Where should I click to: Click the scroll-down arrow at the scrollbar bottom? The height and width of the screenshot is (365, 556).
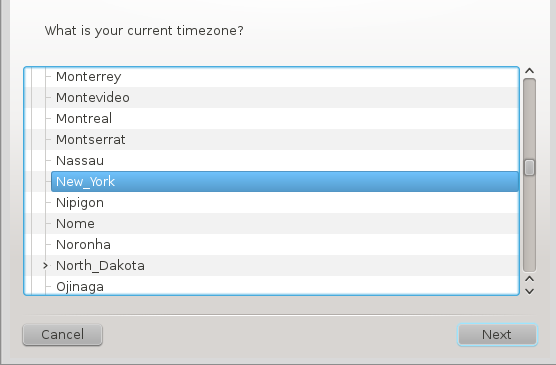(x=529, y=291)
